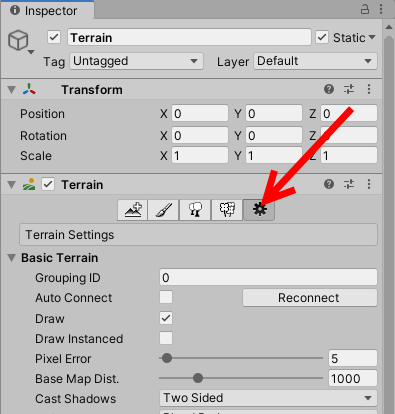Click the Terrain Settings label box
Viewport: 395px width, 414px height.
pos(198,235)
